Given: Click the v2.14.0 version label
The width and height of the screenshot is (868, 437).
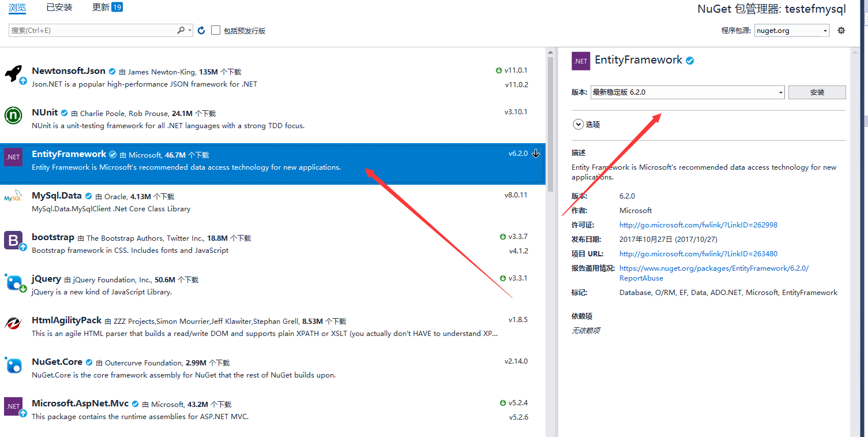Looking at the screenshot, I should (x=516, y=361).
